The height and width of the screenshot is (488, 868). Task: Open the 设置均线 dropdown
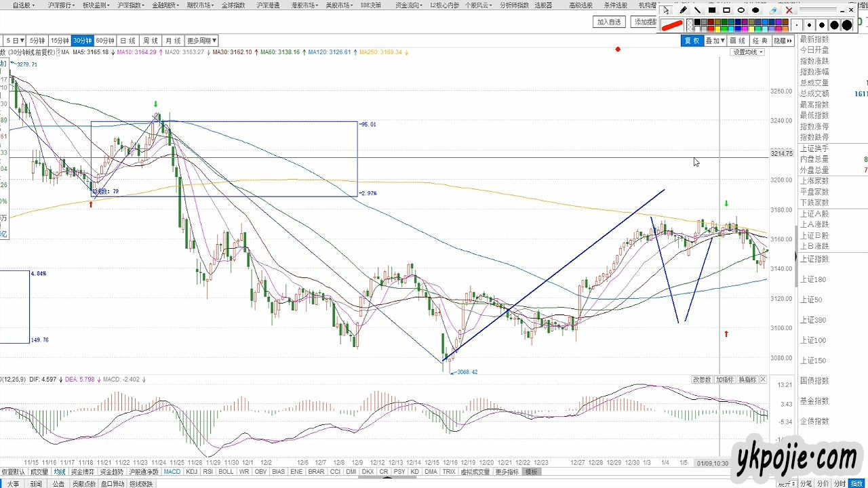click(x=748, y=52)
